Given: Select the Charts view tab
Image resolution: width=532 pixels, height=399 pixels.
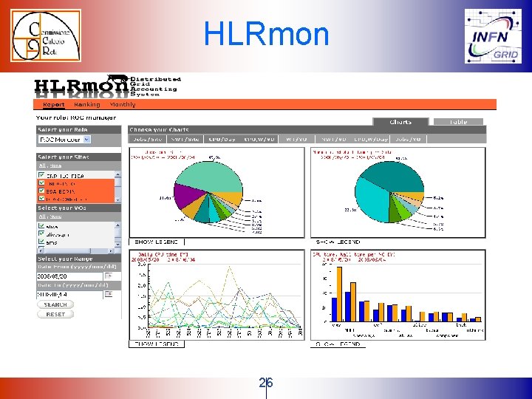Looking at the screenshot, I should [x=400, y=122].
